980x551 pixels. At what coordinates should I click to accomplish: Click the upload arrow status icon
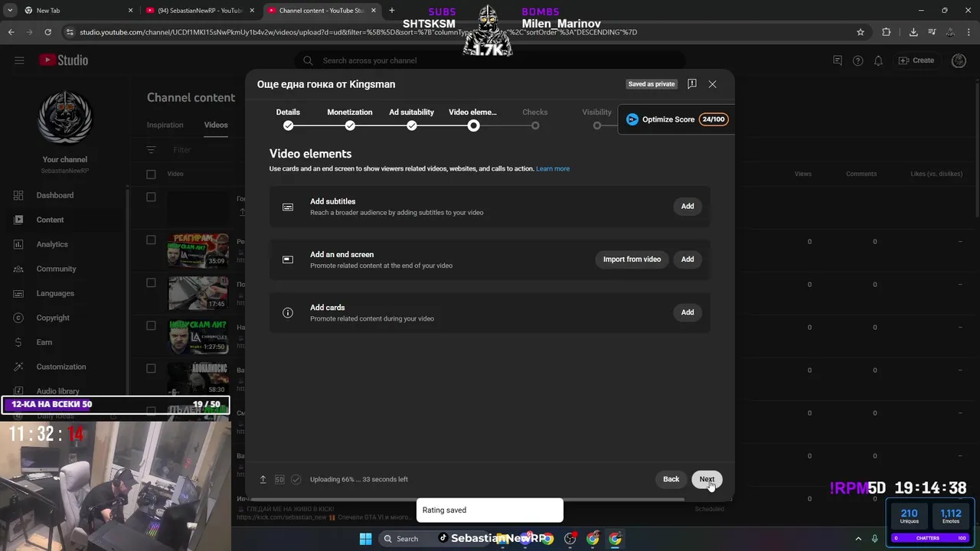pyautogui.click(x=263, y=479)
